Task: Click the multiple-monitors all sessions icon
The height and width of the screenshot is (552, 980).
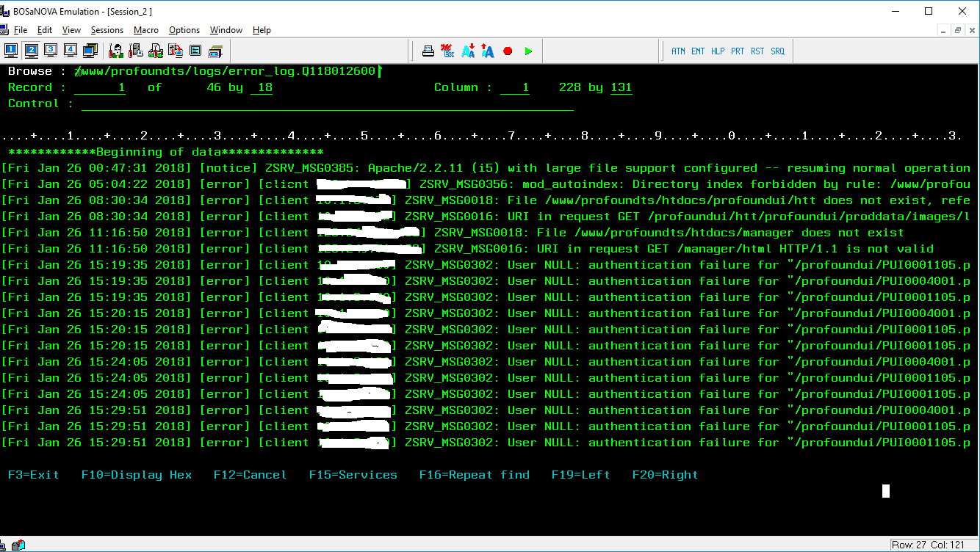Action: click(x=90, y=51)
